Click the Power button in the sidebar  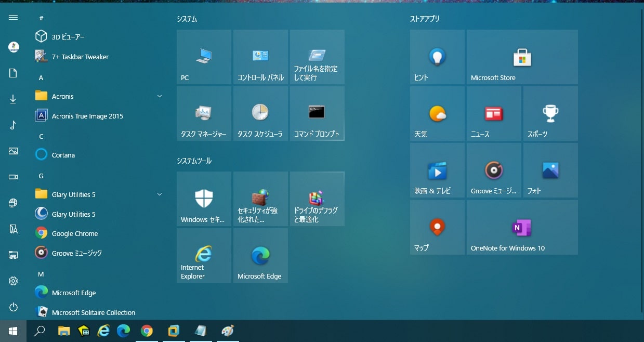pos(13,307)
